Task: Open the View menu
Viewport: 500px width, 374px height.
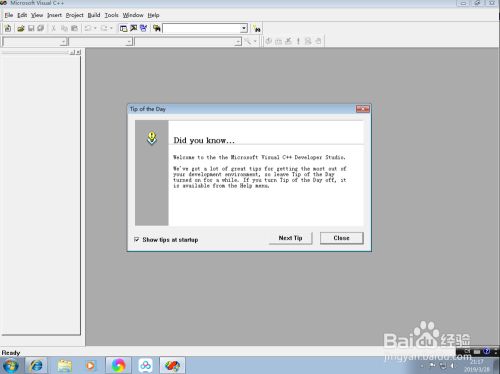Action: (37, 15)
